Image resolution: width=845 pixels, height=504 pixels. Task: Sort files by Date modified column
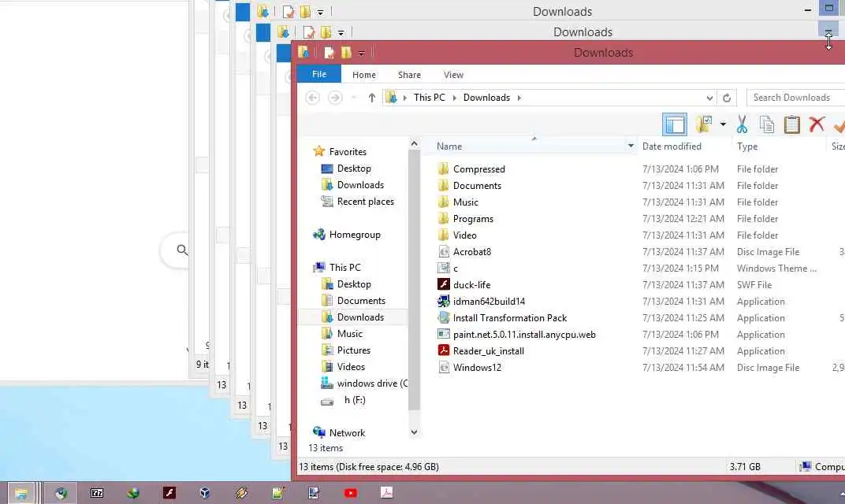pyautogui.click(x=672, y=146)
